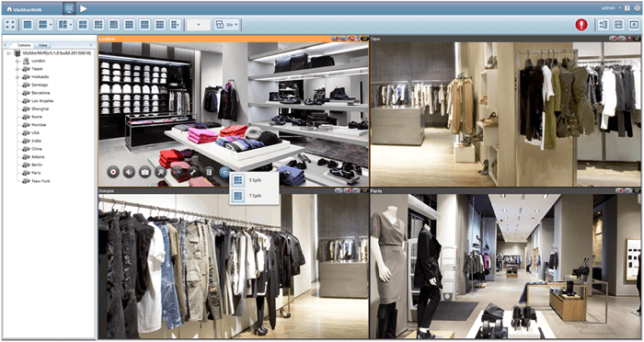Collapse the VioStorNVR server tree root
The width and height of the screenshot is (644, 342).
coord(8,53)
